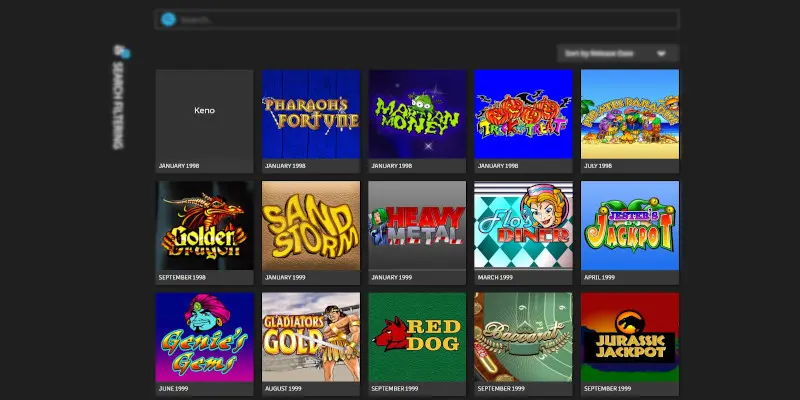
Task: Click JANUARY 1998 label under Keno
Action: point(179,166)
